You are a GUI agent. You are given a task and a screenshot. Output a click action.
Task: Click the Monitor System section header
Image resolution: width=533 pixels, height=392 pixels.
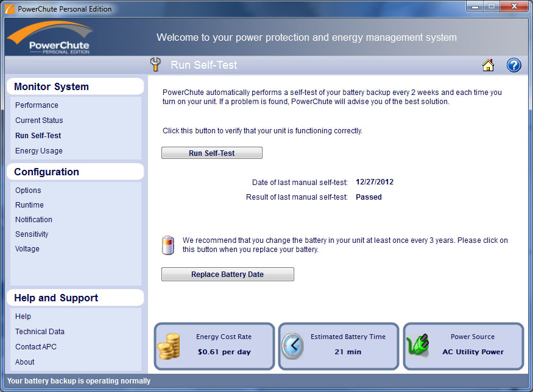[x=76, y=86]
